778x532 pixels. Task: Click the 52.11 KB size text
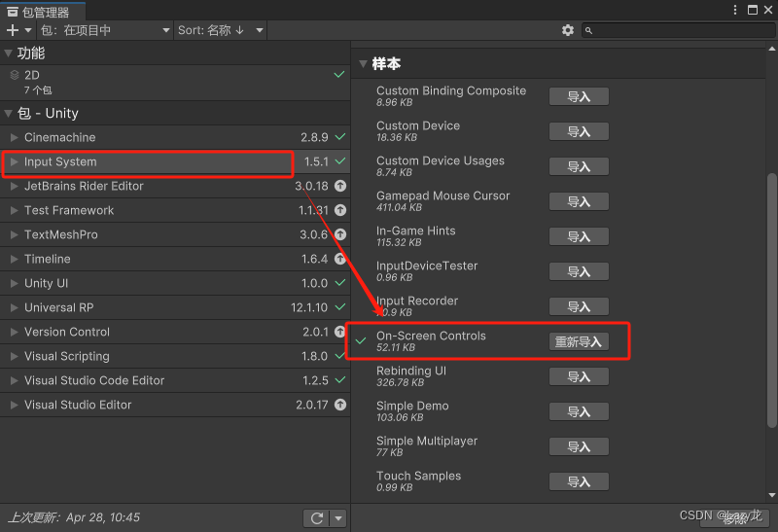[396, 347]
